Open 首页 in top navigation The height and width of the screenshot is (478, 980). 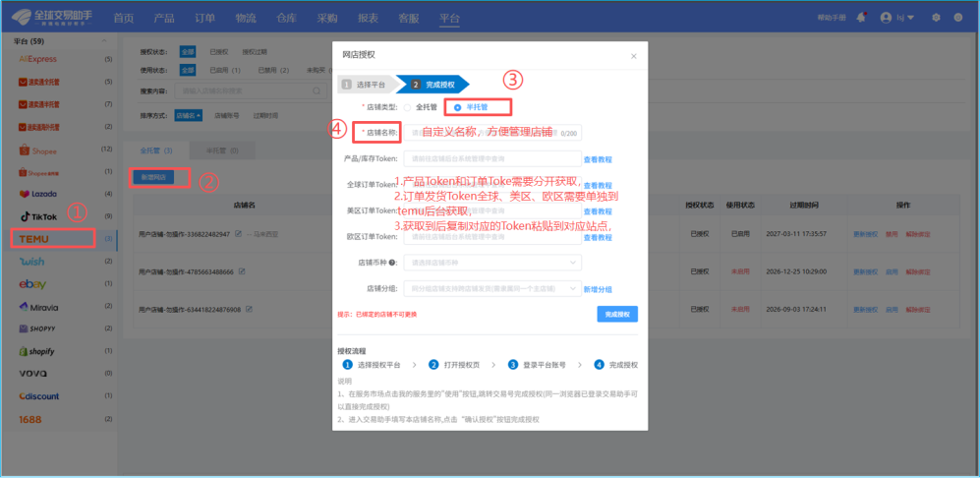tap(124, 18)
